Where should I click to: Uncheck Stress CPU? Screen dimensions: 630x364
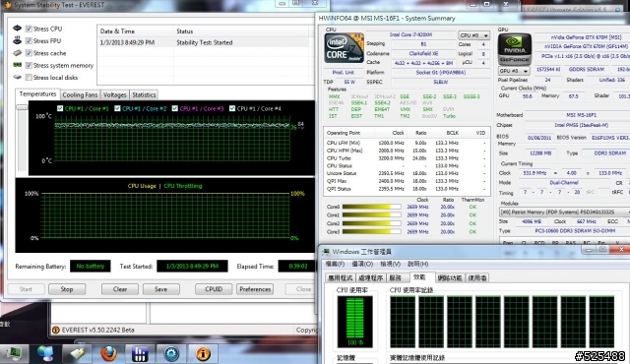29,29
